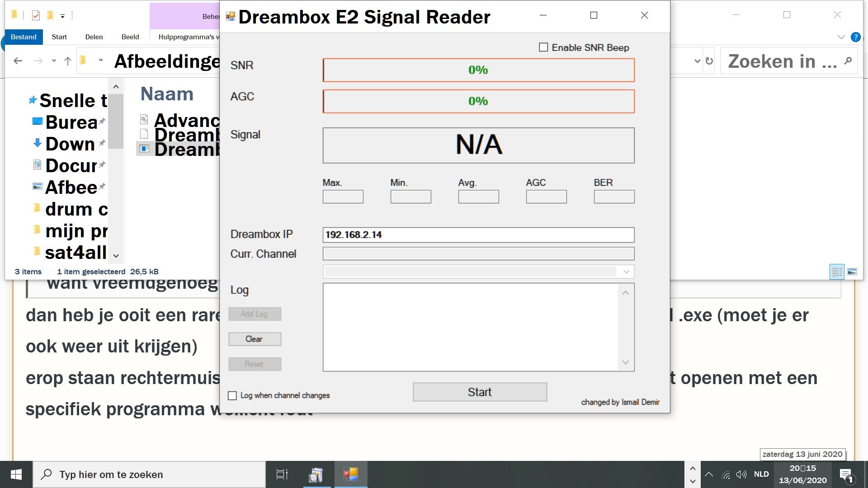Expand the address bar history dropdown
The height and width of the screenshot is (488, 868).
[x=697, y=61]
